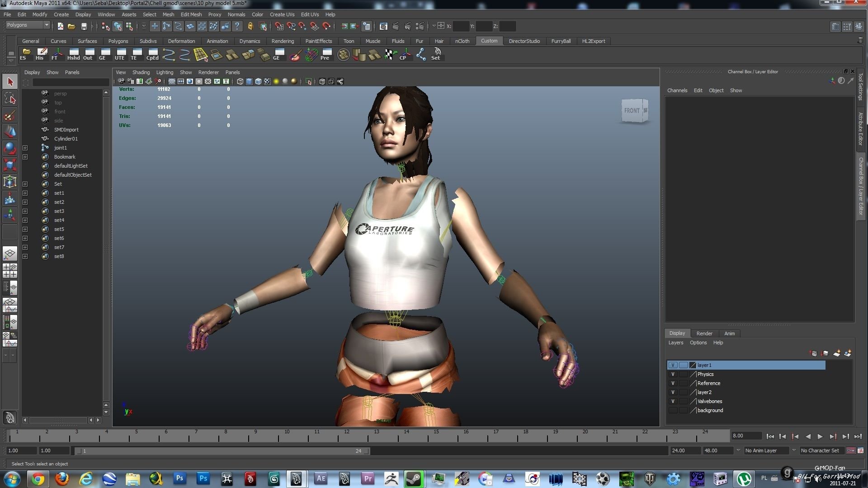Click the Hshd shelf button
This screenshot has width=868, height=488.
tap(73, 54)
